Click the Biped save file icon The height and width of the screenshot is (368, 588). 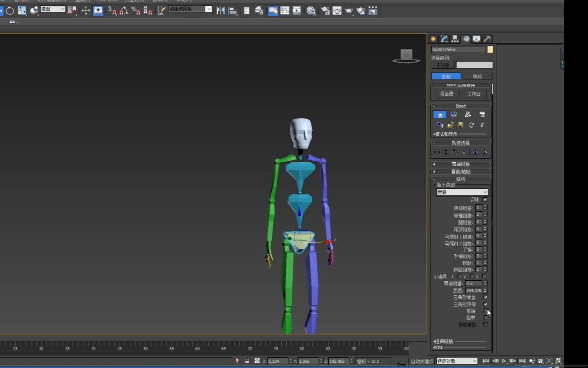(461, 125)
